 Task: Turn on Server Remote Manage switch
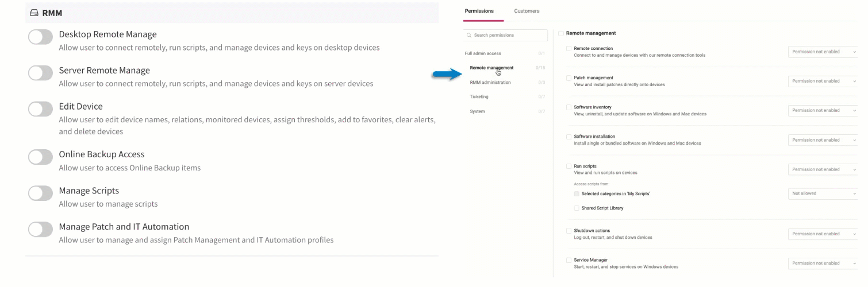tap(40, 73)
